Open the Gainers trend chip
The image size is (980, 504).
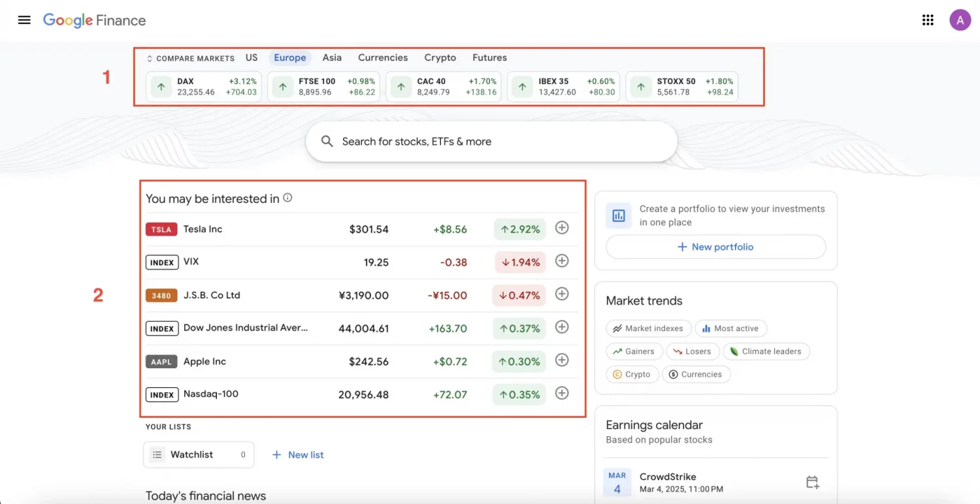click(x=634, y=351)
